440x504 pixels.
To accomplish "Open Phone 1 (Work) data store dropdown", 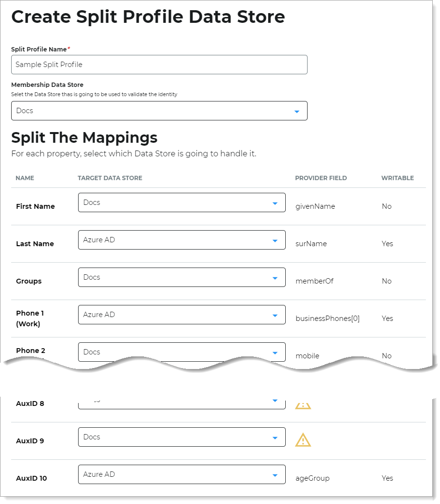I will pyautogui.click(x=181, y=315).
